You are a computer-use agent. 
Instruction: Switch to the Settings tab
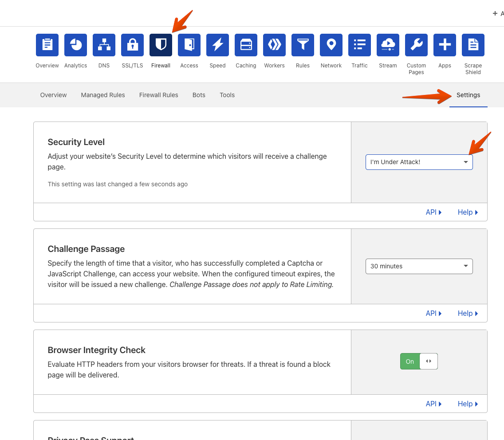coord(469,95)
